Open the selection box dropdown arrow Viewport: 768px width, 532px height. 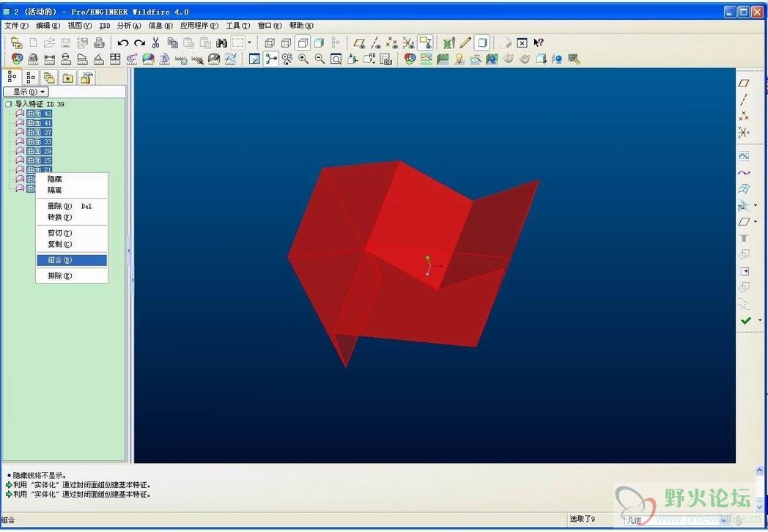[250, 43]
